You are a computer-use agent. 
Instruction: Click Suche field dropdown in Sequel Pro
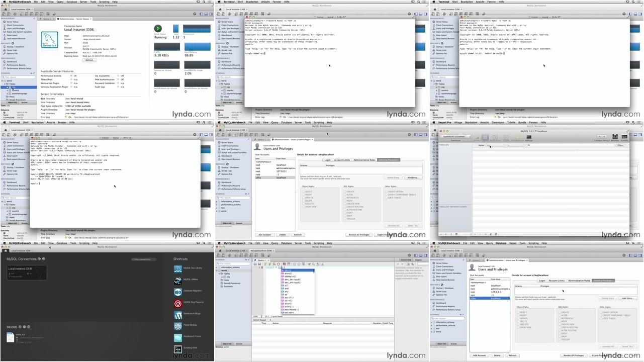click(x=495, y=145)
